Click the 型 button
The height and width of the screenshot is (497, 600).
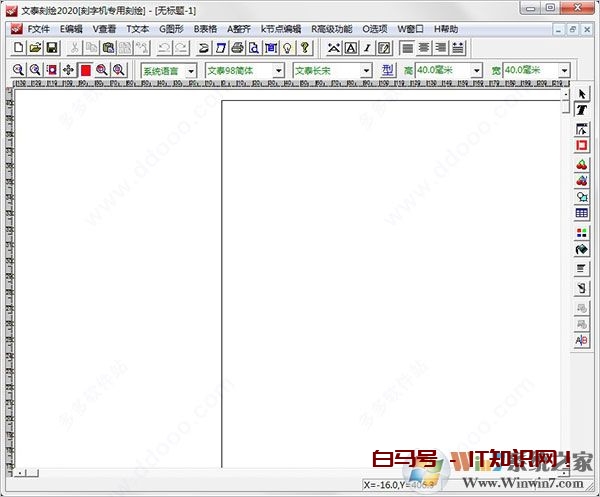(388, 71)
